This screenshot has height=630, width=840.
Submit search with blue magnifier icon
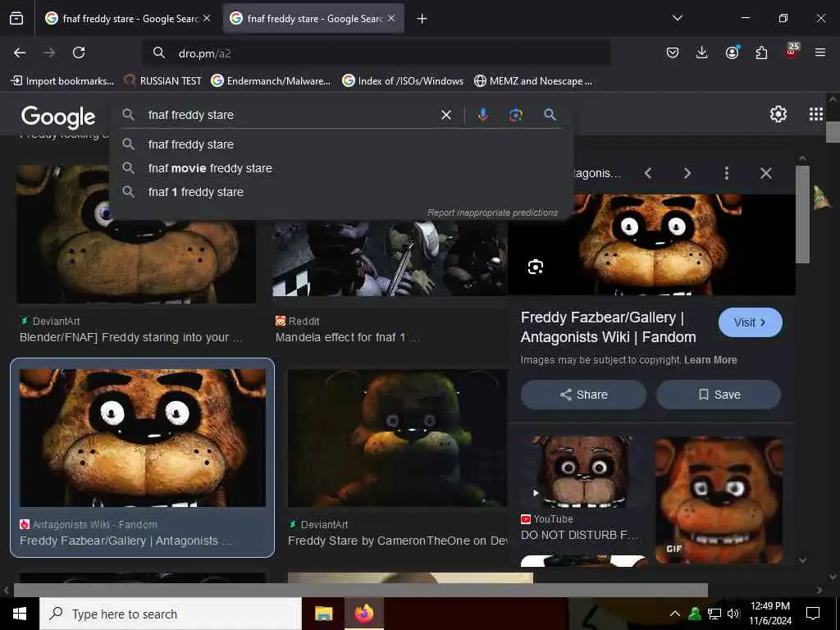pyautogui.click(x=550, y=114)
